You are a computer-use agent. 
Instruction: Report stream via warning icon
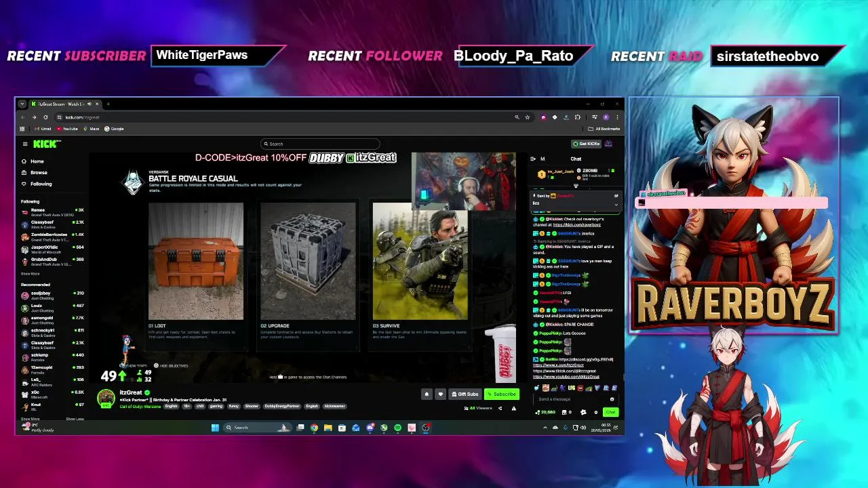point(513,408)
